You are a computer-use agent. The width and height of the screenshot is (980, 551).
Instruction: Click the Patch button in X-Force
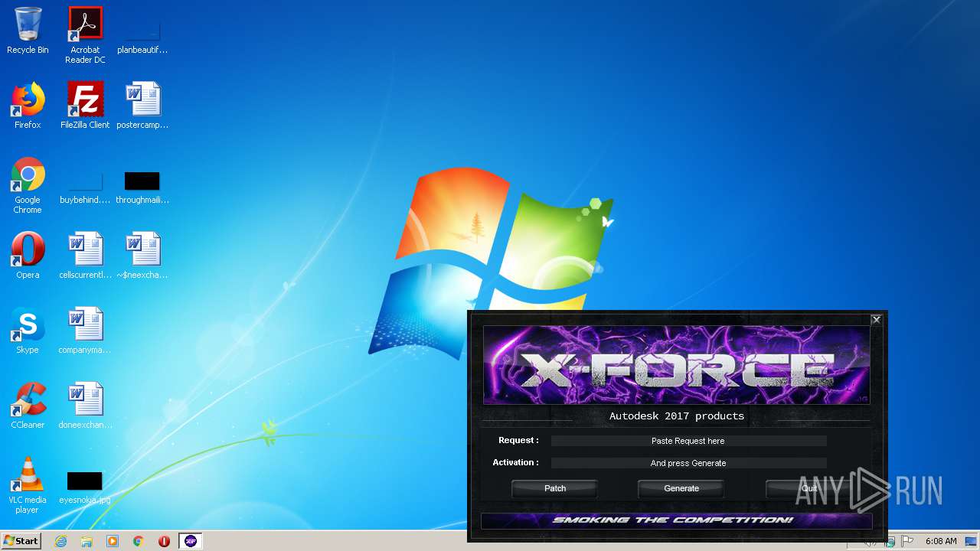click(555, 488)
